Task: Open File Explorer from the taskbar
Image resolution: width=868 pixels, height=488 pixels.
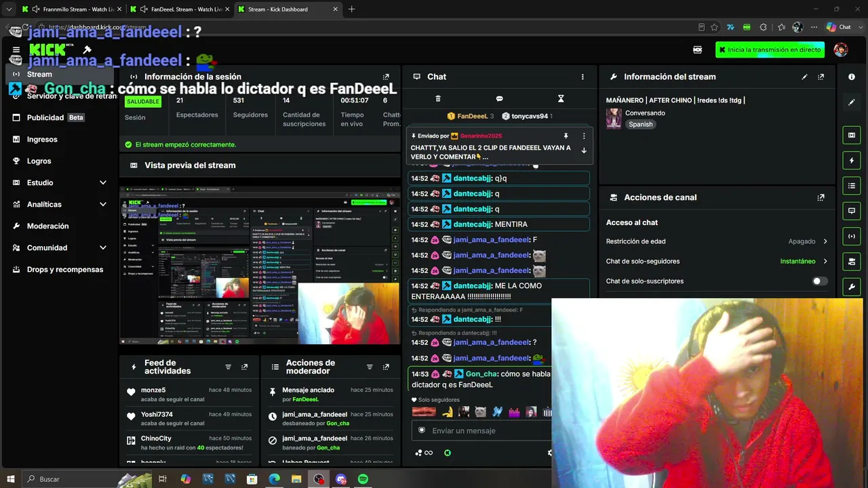Action: coord(296,479)
